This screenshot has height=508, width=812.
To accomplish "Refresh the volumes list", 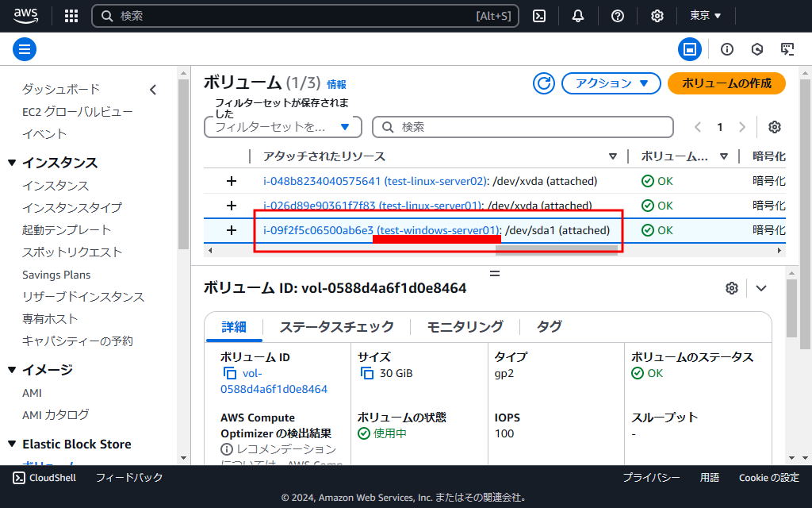I will tap(544, 83).
